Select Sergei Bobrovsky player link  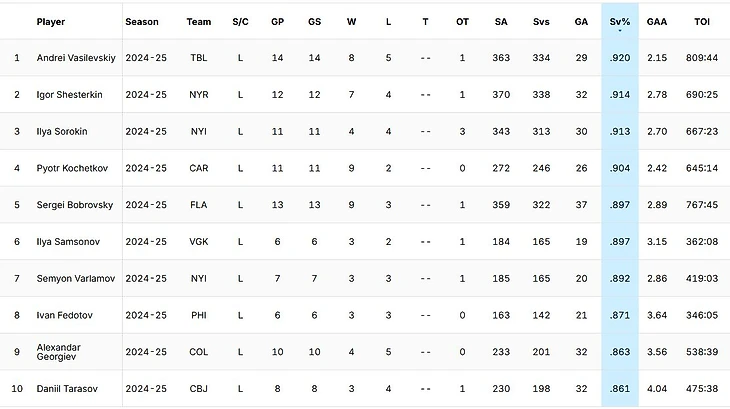tap(74, 205)
